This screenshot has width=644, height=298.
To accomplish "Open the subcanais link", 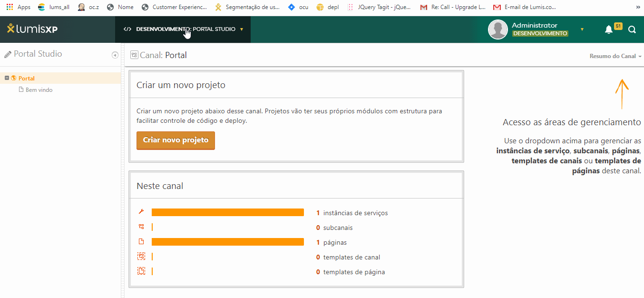I will (338, 228).
